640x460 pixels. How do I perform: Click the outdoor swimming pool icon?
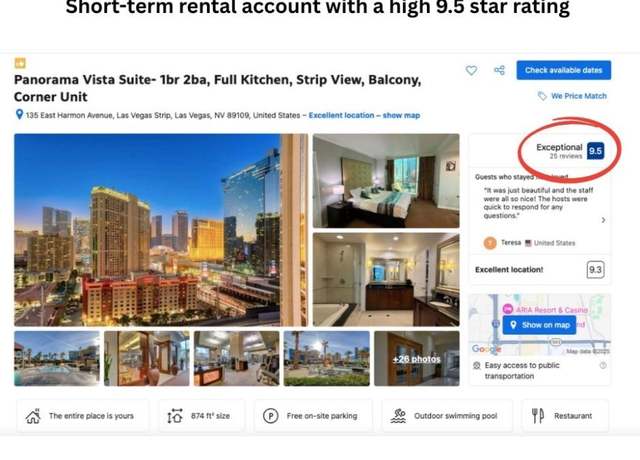[398, 416]
